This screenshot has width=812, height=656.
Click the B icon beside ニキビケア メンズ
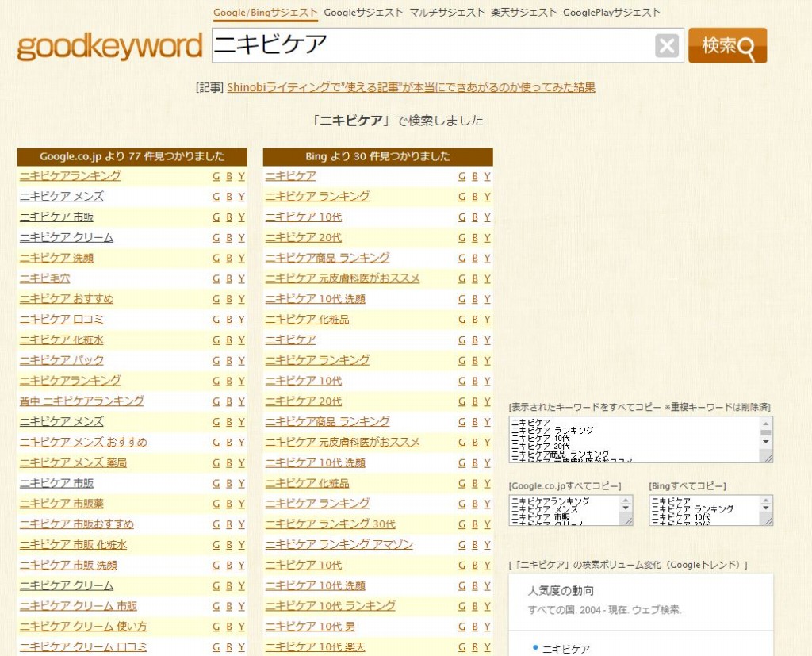228,196
